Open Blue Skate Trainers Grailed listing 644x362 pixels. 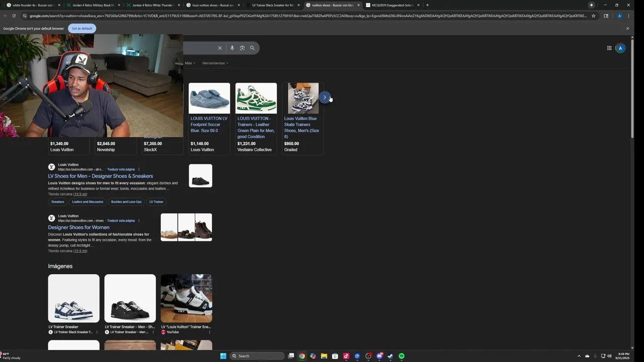coord(303,118)
